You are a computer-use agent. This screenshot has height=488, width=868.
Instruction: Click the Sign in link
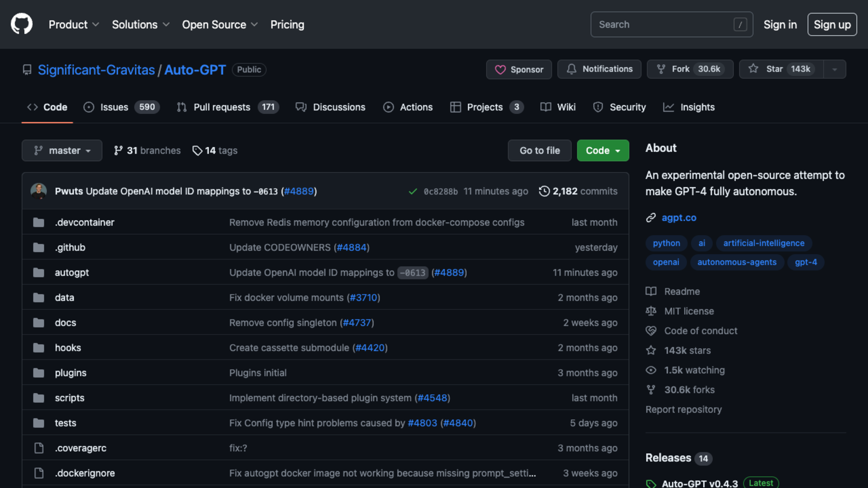(x=780, y=25)
